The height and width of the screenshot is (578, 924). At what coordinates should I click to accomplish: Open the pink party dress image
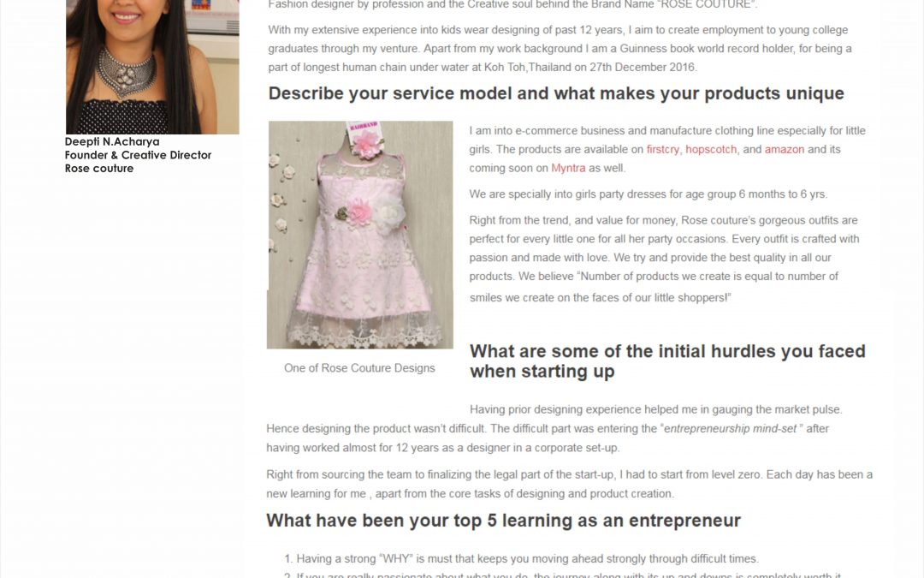[360, 235]
